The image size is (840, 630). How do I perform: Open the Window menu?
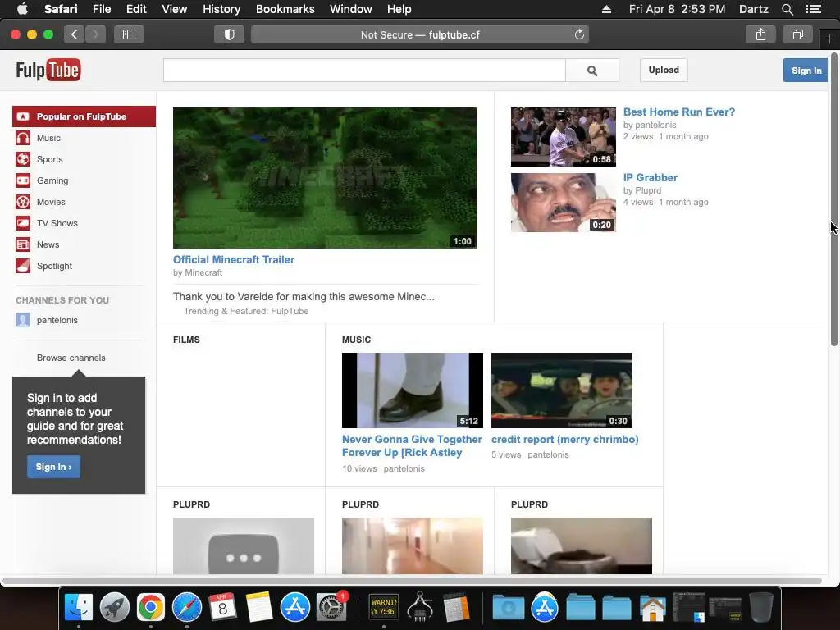pos(350,9)
